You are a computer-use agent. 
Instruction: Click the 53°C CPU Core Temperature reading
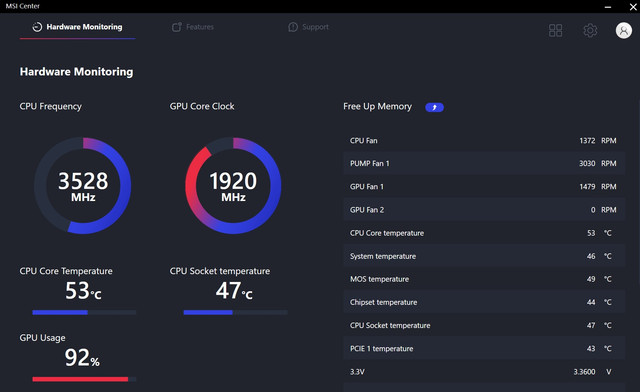83,291
